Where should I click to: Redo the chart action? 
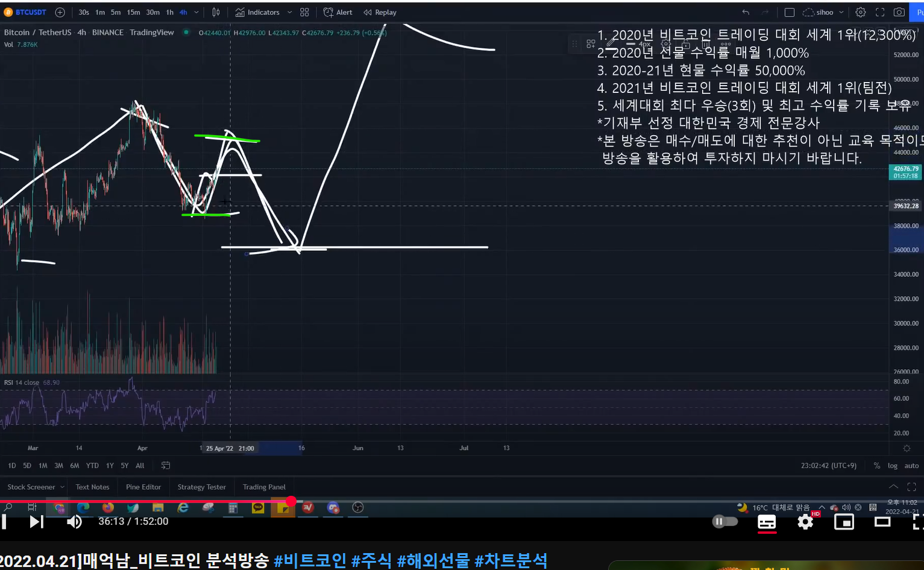(765, 12)
